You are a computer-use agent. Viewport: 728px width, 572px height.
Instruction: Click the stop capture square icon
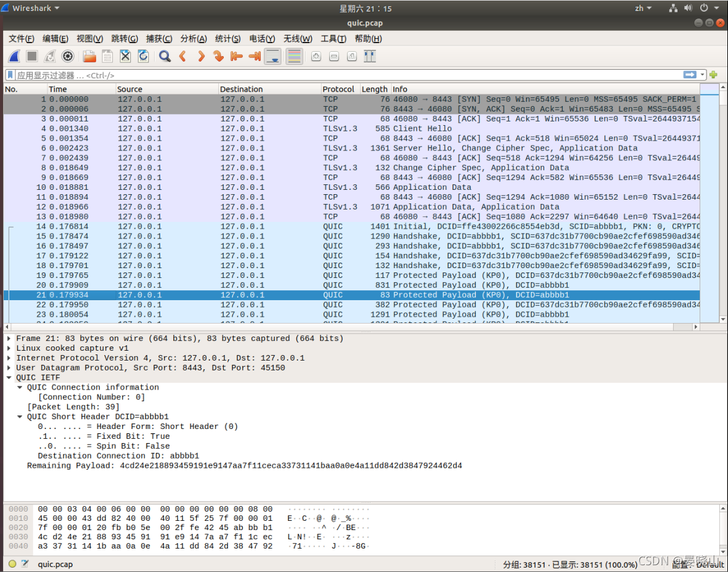click(32, 57)
